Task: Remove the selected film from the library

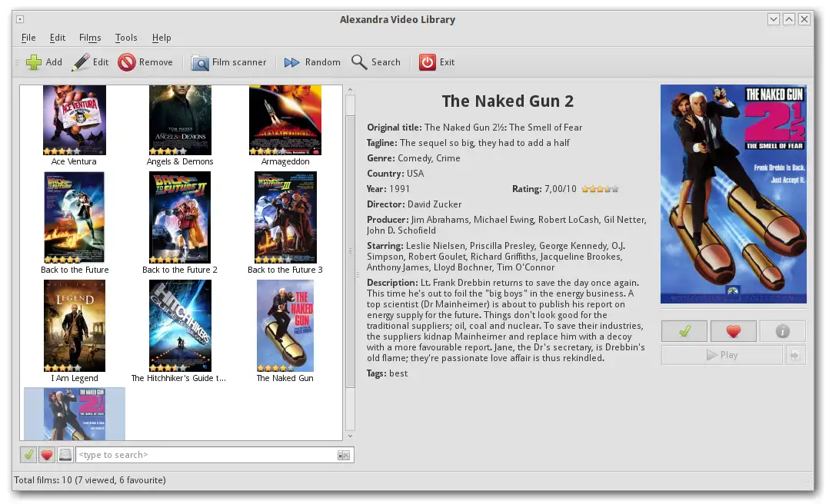Action: click(145, 62)
